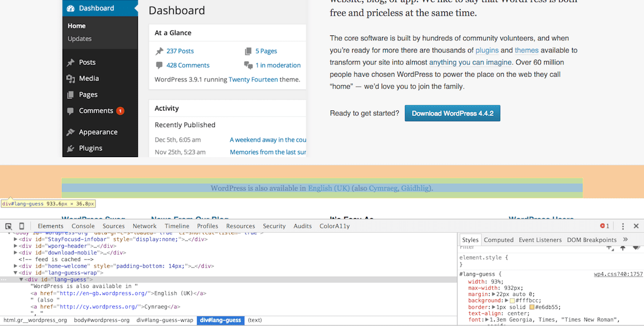Open the ColorA11y tab

(335, 226)
